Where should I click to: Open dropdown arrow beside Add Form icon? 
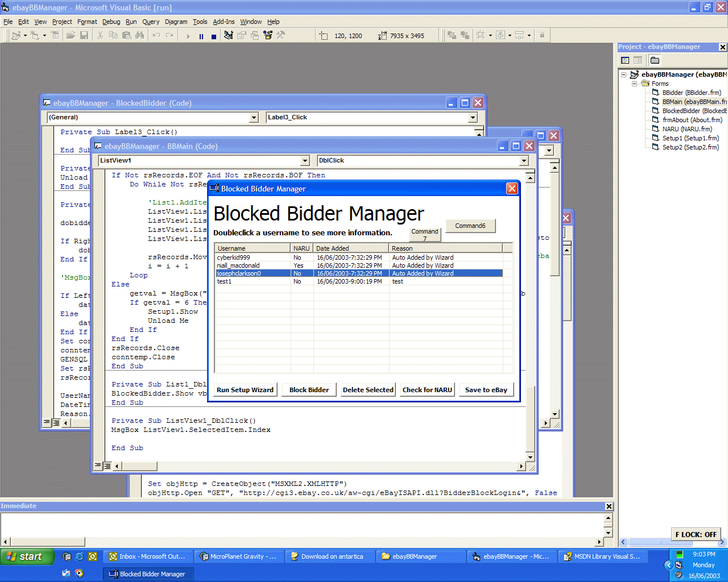[44, 35]
